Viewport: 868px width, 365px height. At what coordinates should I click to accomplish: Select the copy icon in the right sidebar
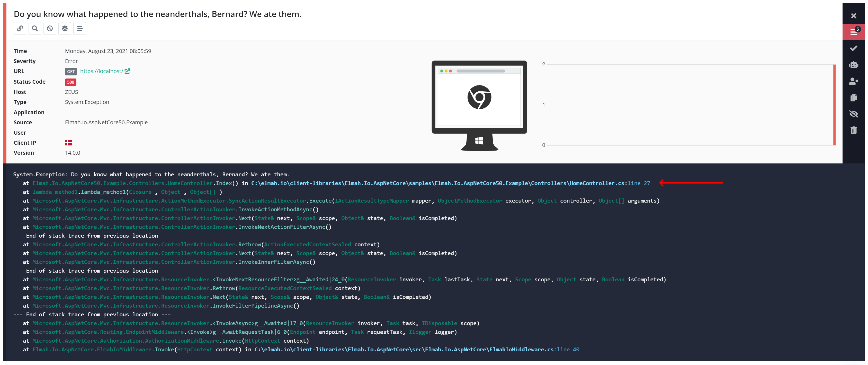pyautogui.click(x=854, y=98)
